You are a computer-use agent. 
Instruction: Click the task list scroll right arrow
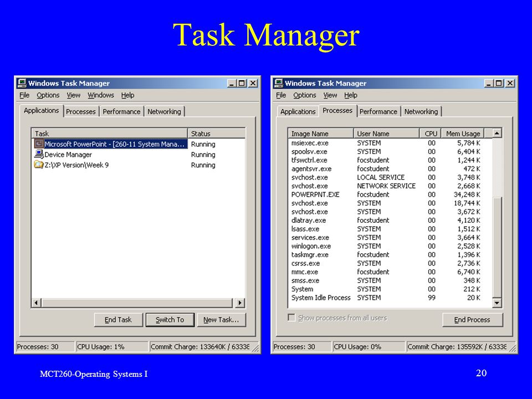point(240,303)
